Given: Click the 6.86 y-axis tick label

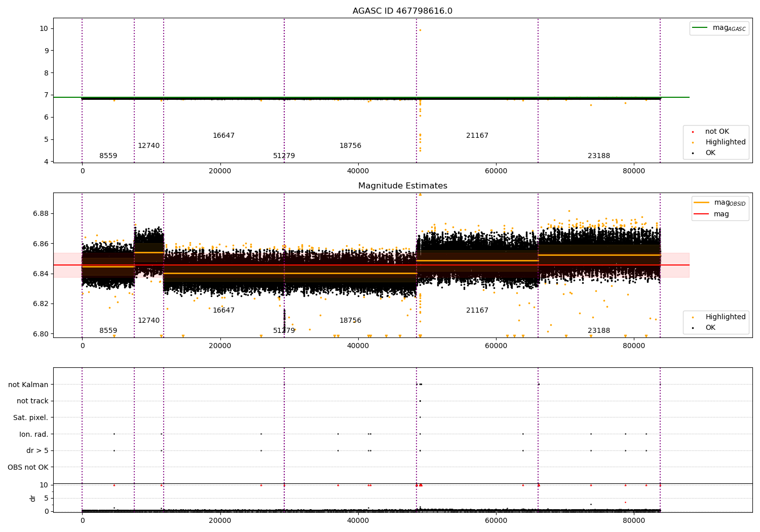Looking at the screenshot, I should (41, 244).
